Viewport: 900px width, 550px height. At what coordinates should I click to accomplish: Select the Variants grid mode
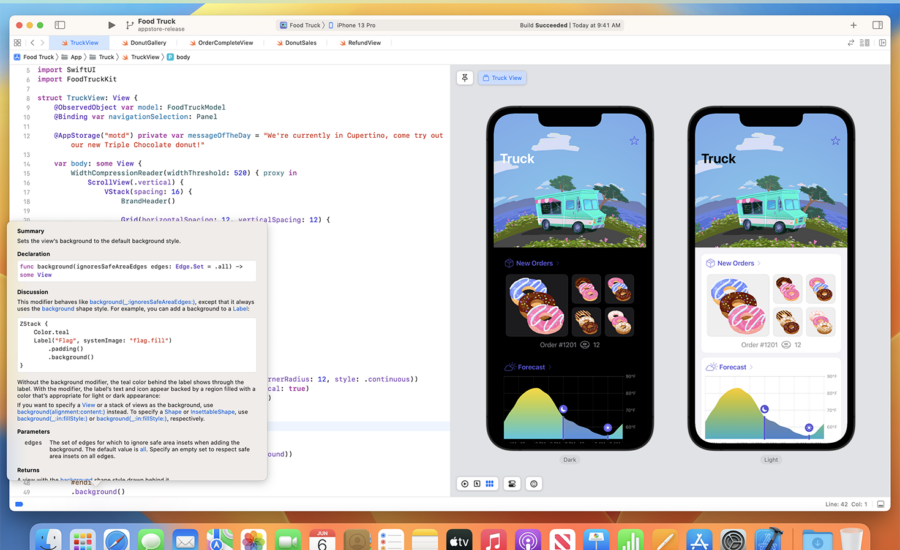(x=490, y=483)
